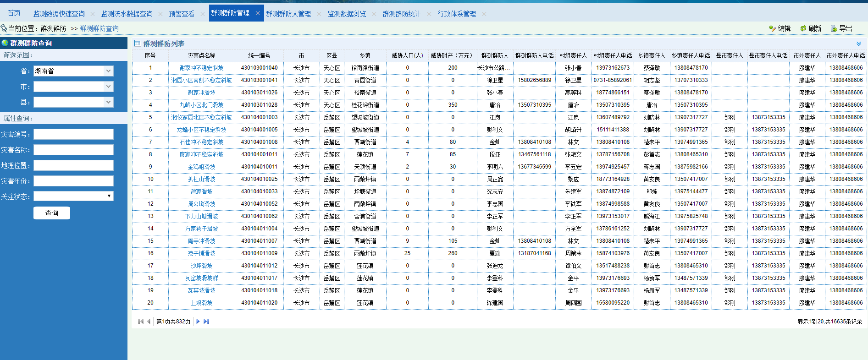The width and height of the screenshot is (868, 360).
Task: Switch to 预警查看 tab
Action: click(182, 14)
